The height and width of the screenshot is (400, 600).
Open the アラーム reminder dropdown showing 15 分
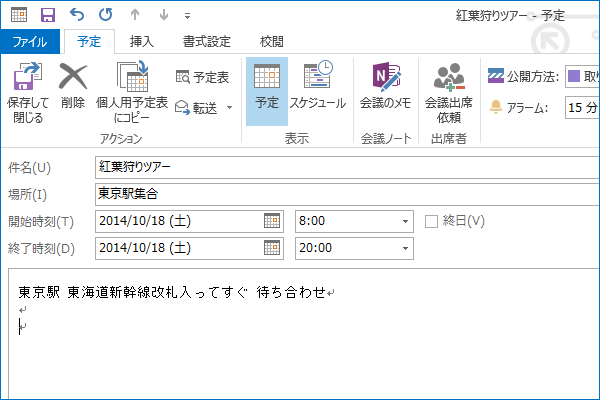[582, 108]
